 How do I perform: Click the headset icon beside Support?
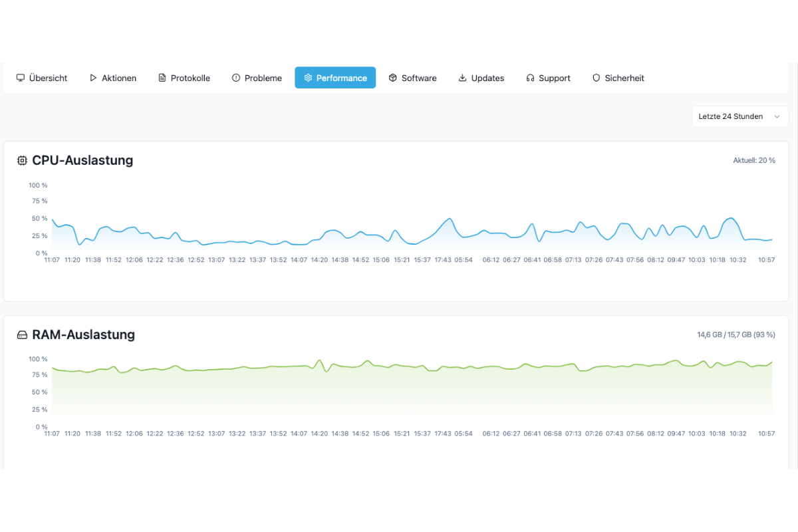530,78
